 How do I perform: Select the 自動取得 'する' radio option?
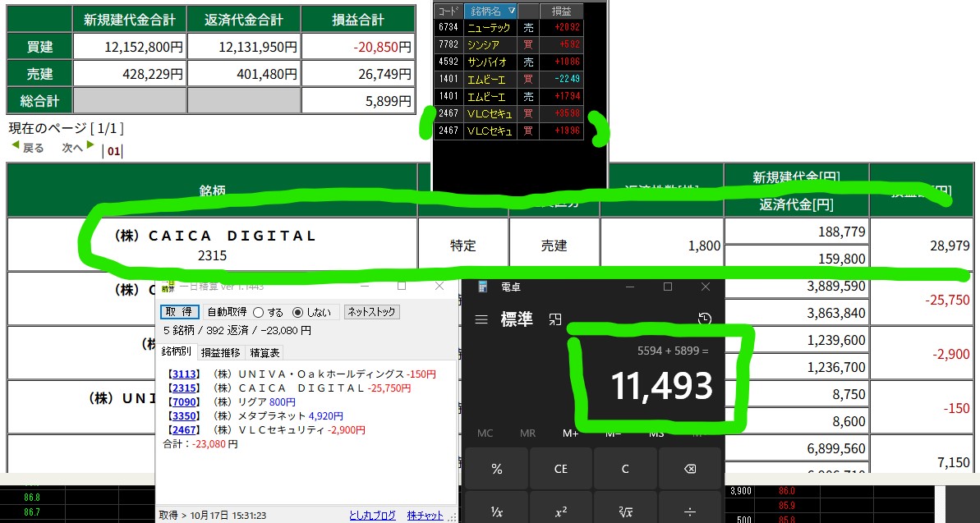pos(258,312)
